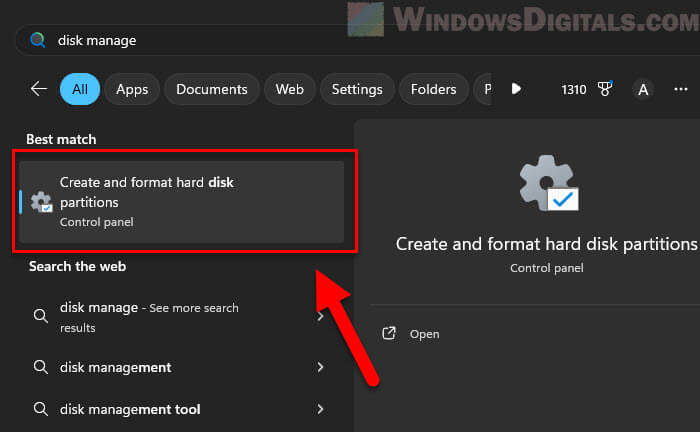
Task: Click the 1310 rewards points text
Action: pos(574,90)
